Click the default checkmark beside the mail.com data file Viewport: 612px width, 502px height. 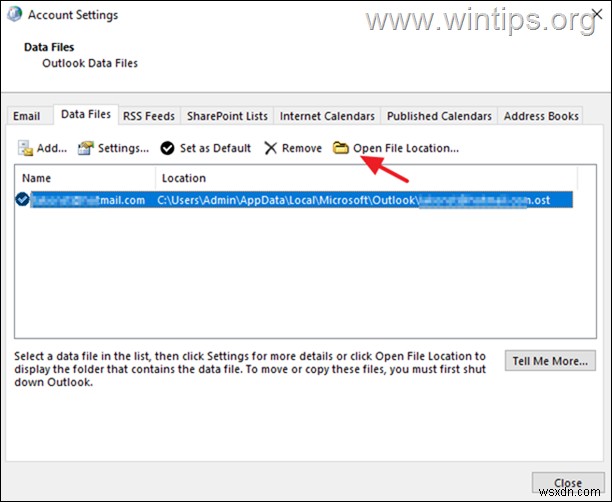tap(22, 199)
